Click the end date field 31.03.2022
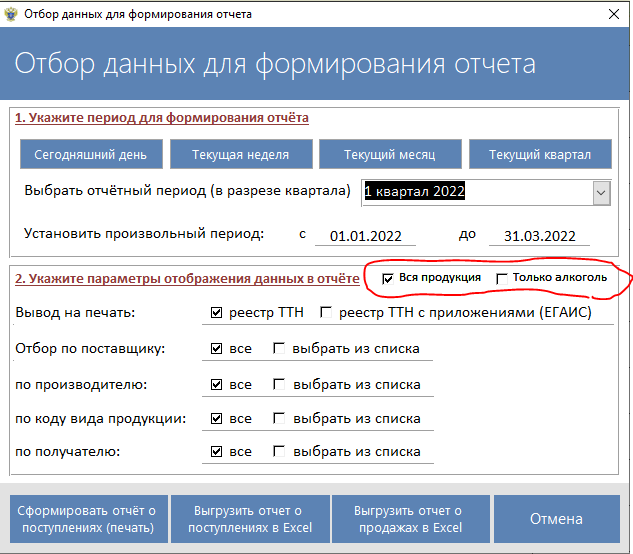Image resolution: width=633 pixels, height=554 pixels. click(540, 236)
